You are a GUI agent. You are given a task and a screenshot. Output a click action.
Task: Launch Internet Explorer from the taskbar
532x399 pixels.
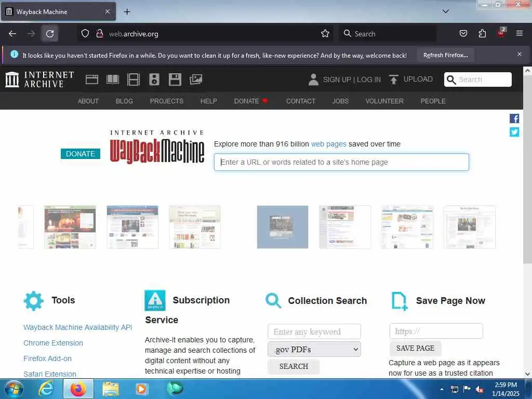(x=46, y=389)
